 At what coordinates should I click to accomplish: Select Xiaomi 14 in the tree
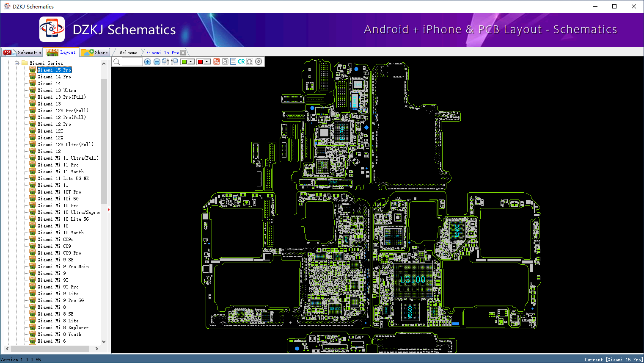[49, 83]
